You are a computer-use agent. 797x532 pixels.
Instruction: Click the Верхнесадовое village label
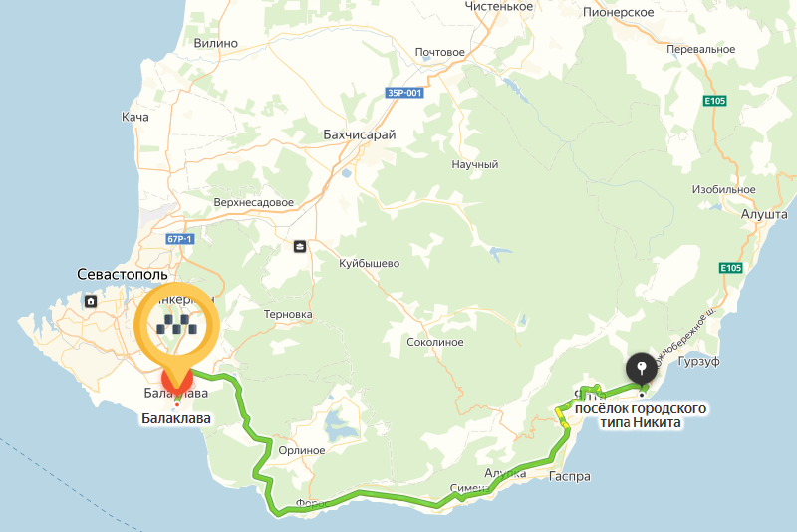pyautogui.click(x=254, y=203)
